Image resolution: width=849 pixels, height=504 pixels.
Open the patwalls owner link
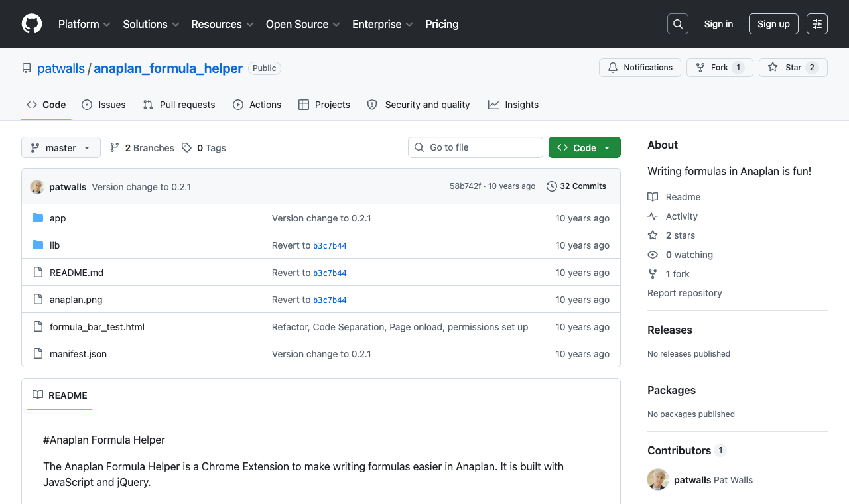(61, 68)
